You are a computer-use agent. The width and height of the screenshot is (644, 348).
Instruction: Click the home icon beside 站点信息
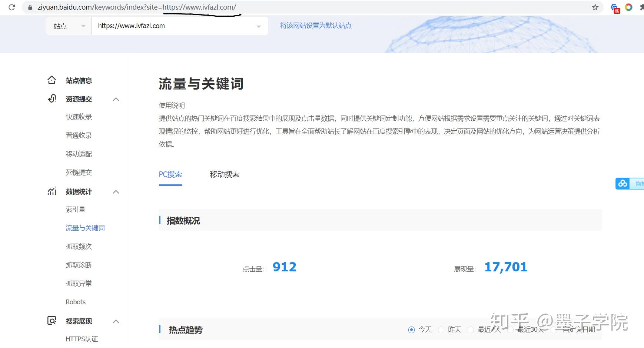click(52, 80)
